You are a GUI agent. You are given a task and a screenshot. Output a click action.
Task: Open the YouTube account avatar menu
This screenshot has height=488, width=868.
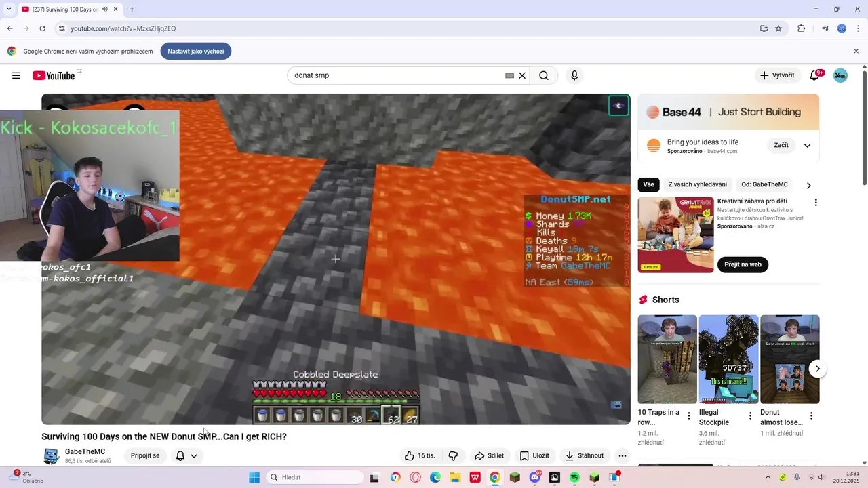(840, 75)
